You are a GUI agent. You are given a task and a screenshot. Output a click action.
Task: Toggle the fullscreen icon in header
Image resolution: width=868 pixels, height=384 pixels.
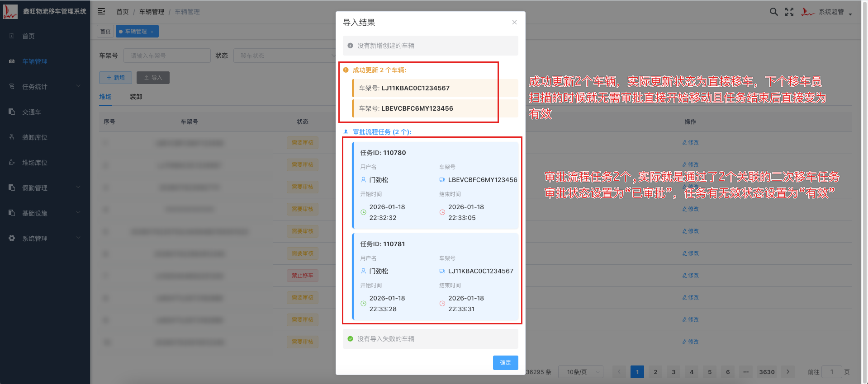[789, 12]
